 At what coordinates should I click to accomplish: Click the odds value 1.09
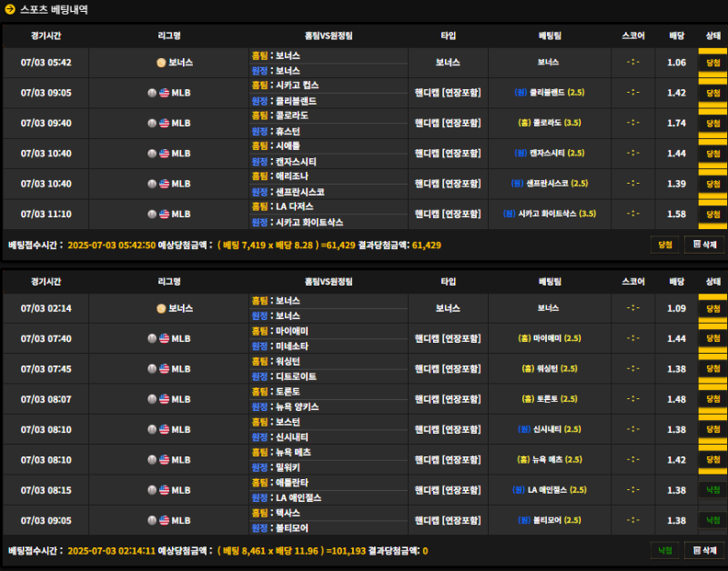676,308
